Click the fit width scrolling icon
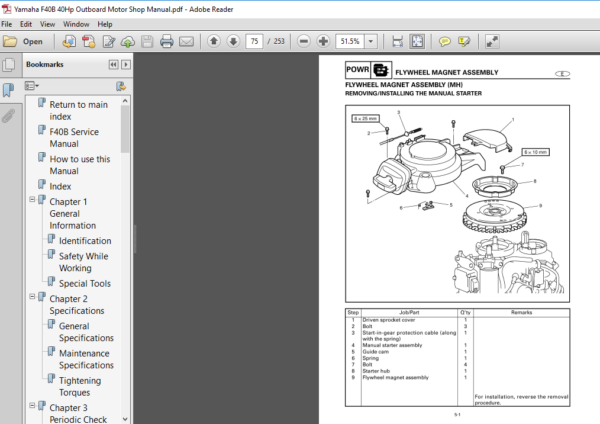600x424 pixels. click(x=398, y=41)
